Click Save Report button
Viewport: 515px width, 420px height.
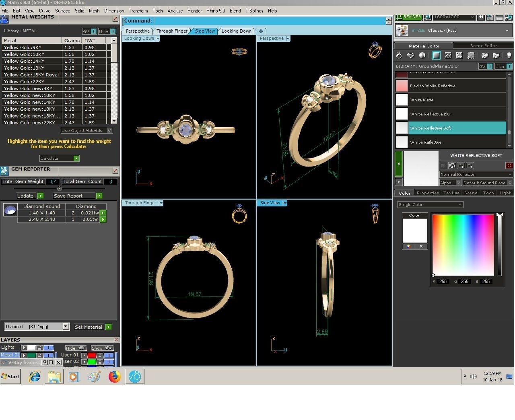78,196
